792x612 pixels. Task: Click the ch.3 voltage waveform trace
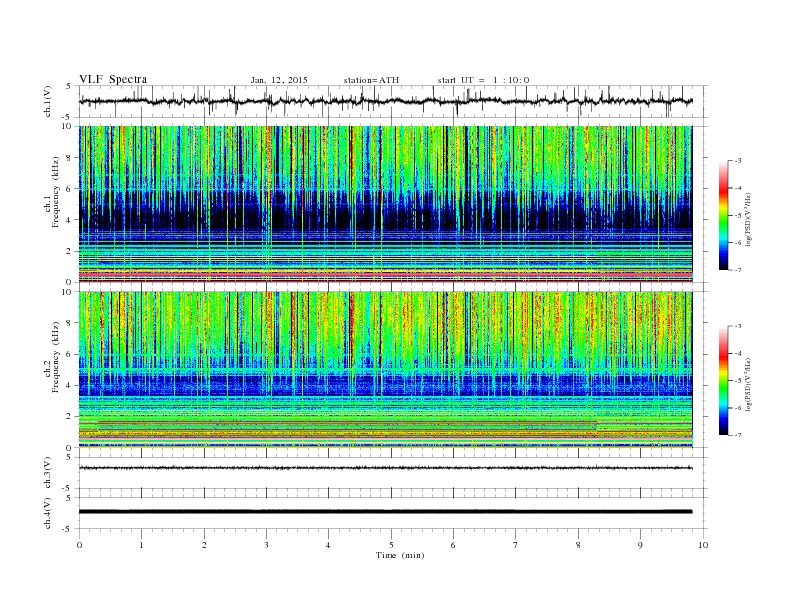click(x=385, y=468)
